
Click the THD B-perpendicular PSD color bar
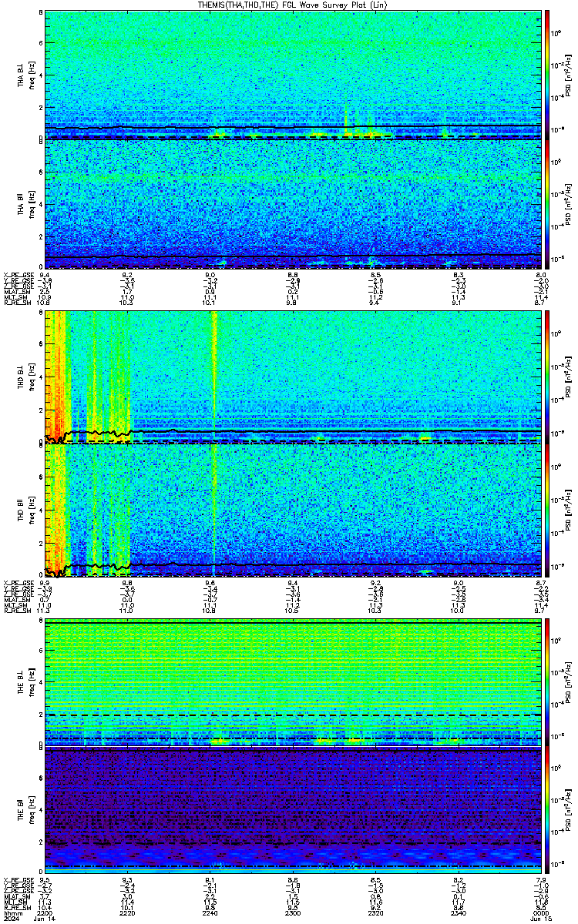(x=548, y=377)
